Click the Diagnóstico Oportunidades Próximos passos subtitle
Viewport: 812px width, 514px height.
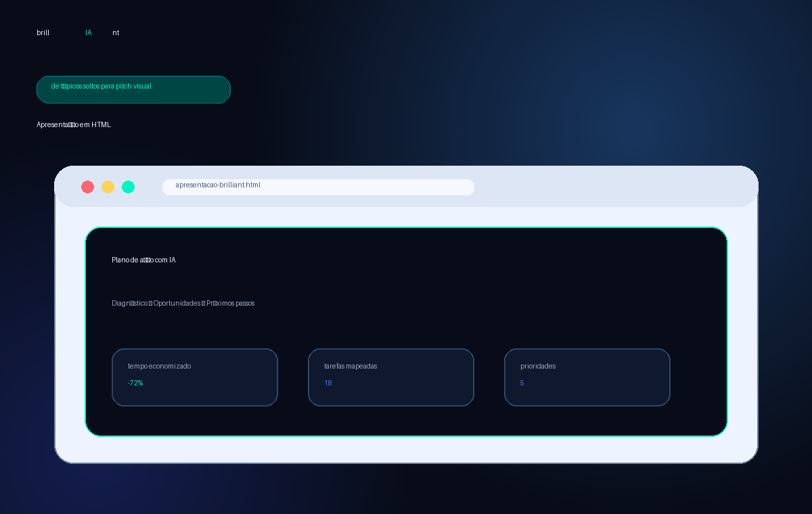pos(183,303)
